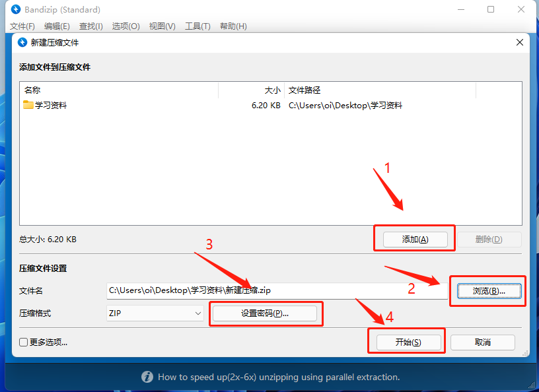Click the 开始(S) button to start compressing
The image size is (539, 392).
(x=408, y=341)
